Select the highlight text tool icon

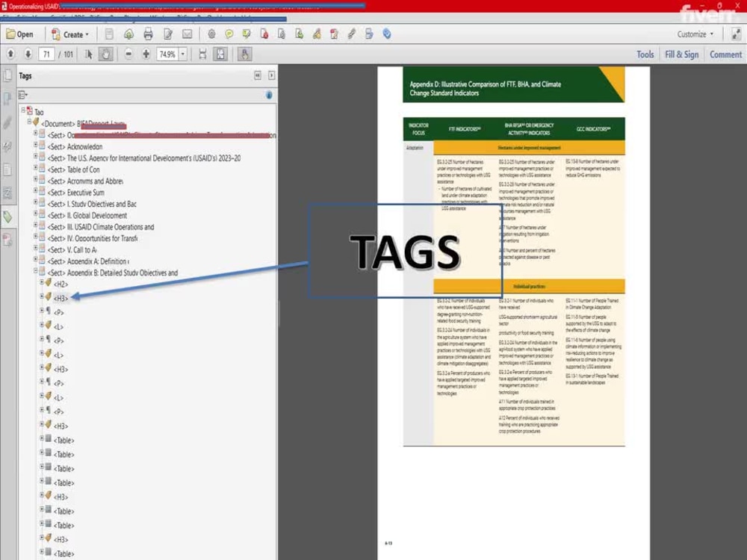pyautogui.click(x=247, y=34)
